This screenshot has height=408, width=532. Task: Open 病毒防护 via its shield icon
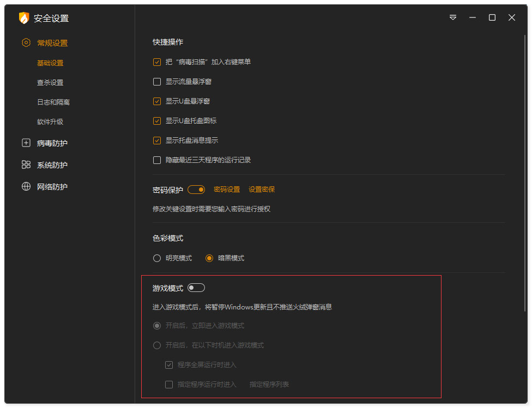pyautogui.click(x=26, y=143)
